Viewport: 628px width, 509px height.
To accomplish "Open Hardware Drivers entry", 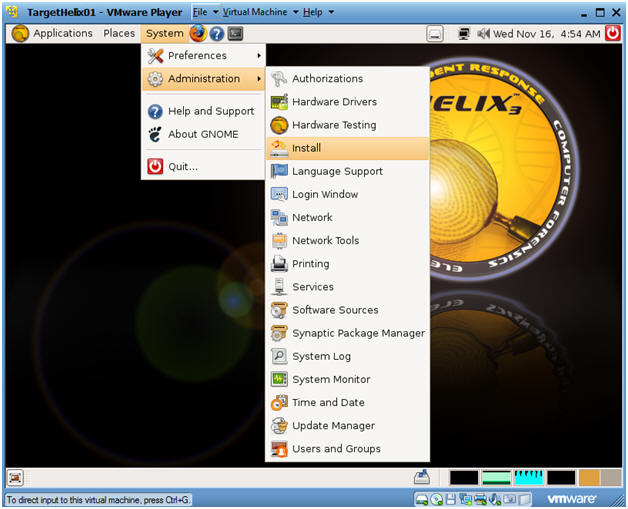I will [347, 102].
